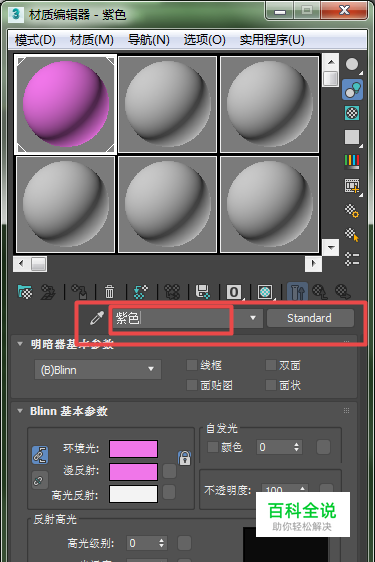Click the Go to Parent icon
Screen dimensions: 375x562
click(319, 292)
